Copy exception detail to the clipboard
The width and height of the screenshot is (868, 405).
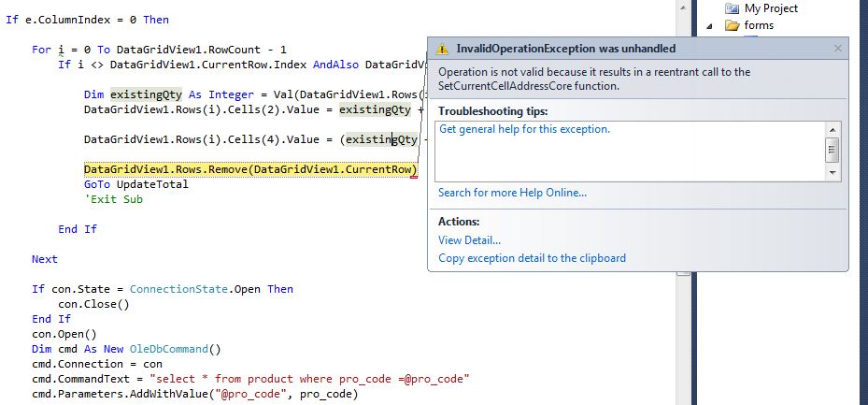coord(532,258)
